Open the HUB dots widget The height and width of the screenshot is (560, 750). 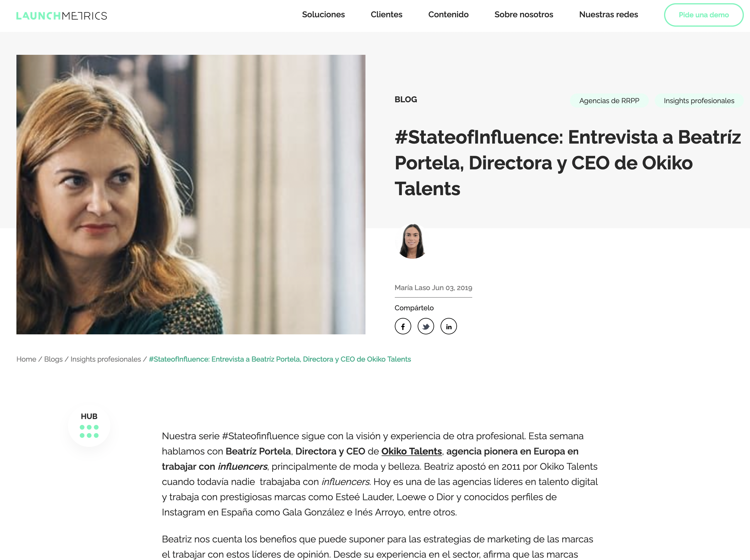coord(89,425)
